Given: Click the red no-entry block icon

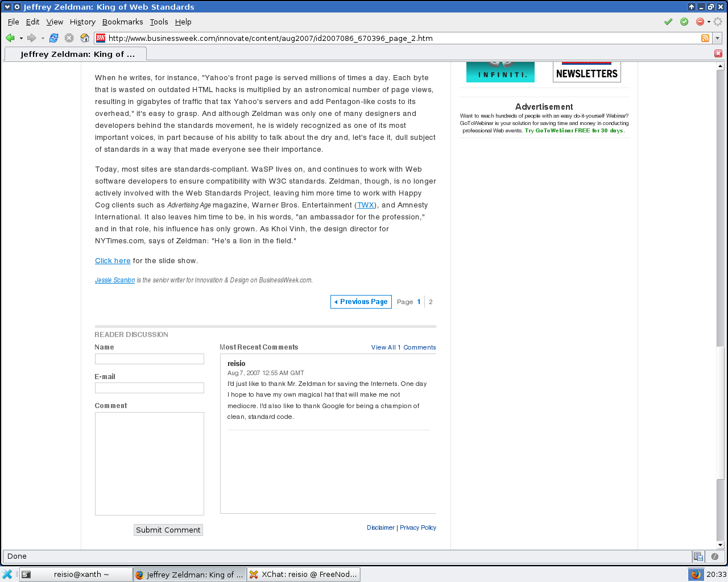Looking at the screenshot, I should [x=700, y=22].
